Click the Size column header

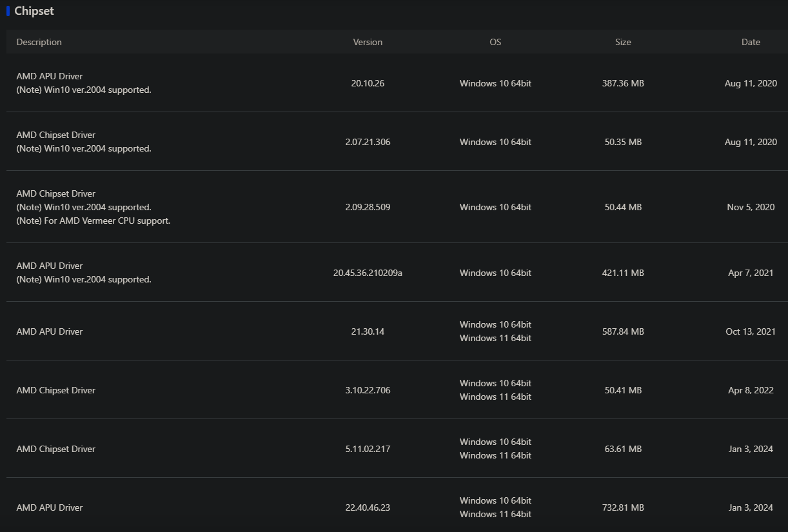623,42
